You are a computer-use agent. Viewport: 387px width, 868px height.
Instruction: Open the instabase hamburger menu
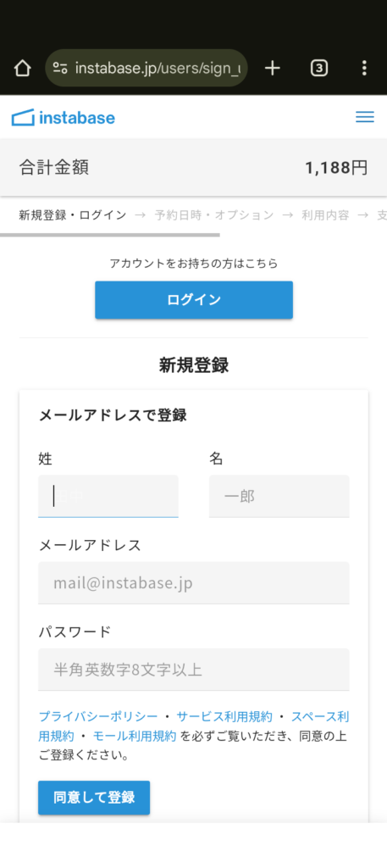click(365, 117)
